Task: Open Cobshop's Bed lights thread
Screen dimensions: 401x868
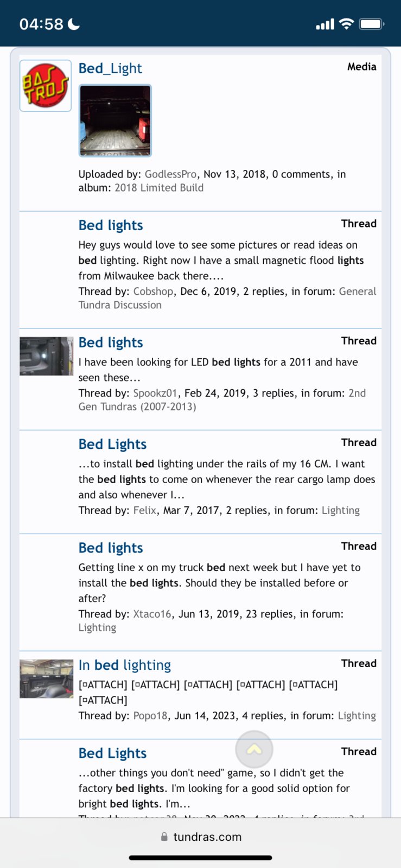Action: coord(111,225)
